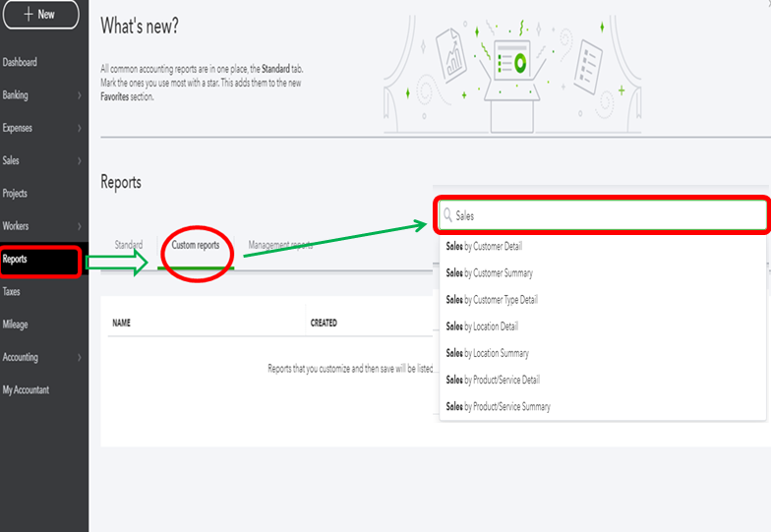Image resolution: width=771 pixels, height=532 pixels.
Task: Expand the Accounting submenu chevron
Action: [80, 358]
